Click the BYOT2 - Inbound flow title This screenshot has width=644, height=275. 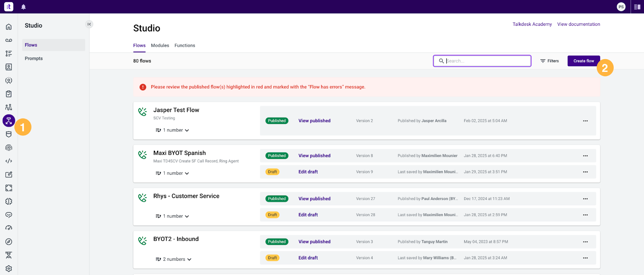[x=176, y=239]
